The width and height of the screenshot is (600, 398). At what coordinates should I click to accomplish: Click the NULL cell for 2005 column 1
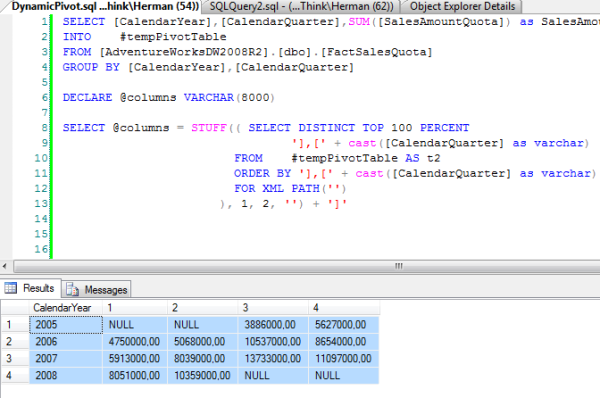(x=135, y=325)
